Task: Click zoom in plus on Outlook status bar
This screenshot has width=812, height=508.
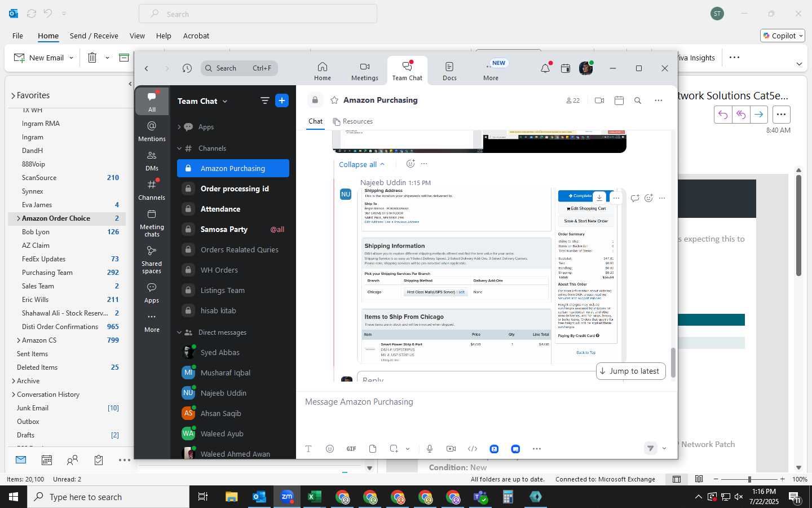Action: [x=782, y=479]
